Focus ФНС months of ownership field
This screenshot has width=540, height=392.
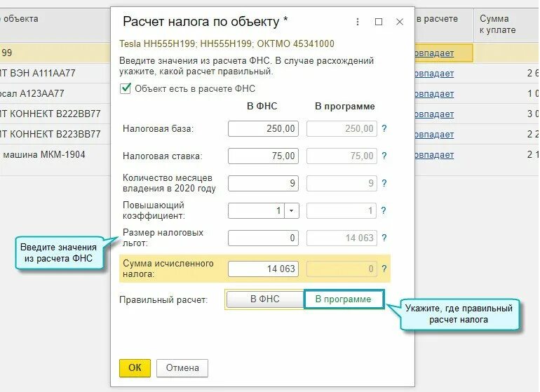pyautogui.click(x=263, y=183)
